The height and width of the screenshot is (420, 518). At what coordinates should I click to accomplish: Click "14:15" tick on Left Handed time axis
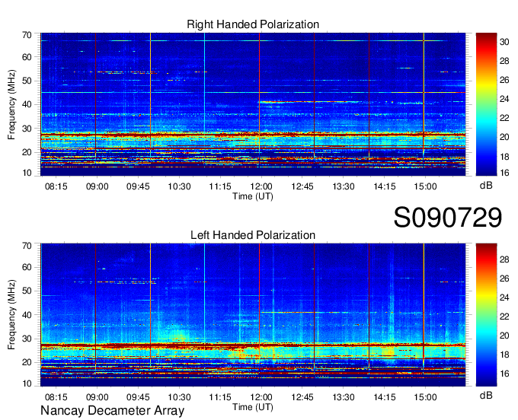click(385, 397)
